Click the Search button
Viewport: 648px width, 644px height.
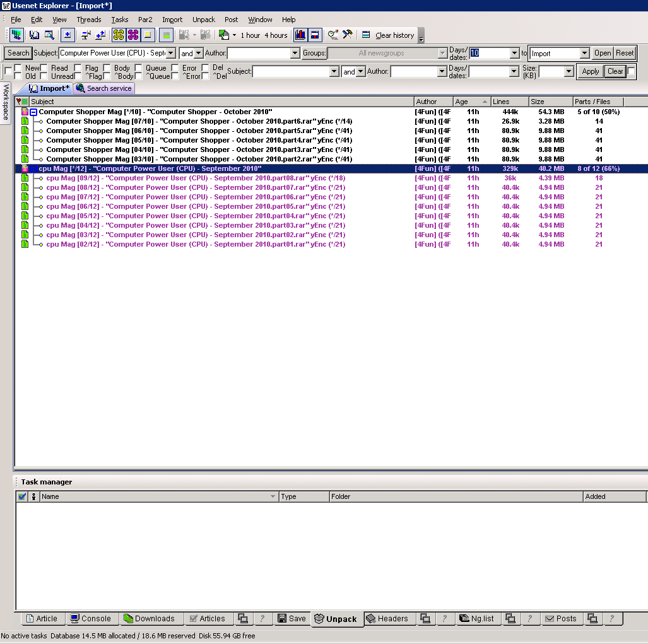click(18, 53)
